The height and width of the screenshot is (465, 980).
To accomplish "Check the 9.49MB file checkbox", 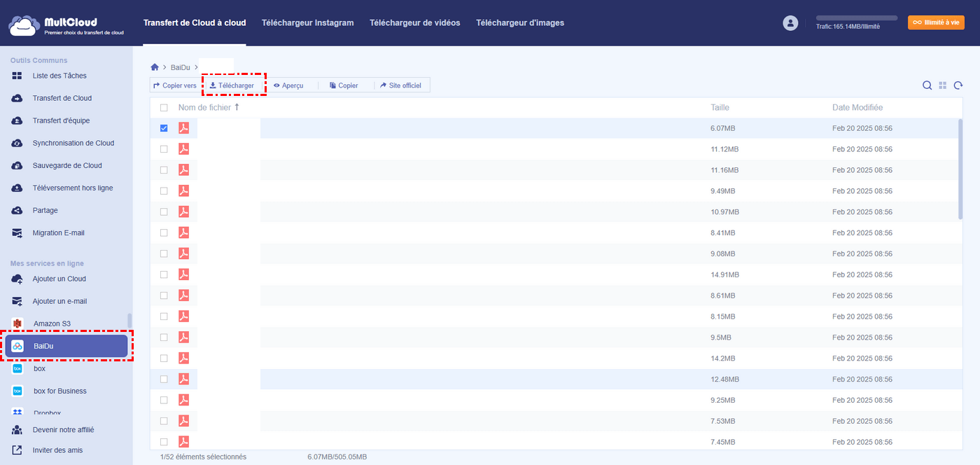I will (164, 191).
